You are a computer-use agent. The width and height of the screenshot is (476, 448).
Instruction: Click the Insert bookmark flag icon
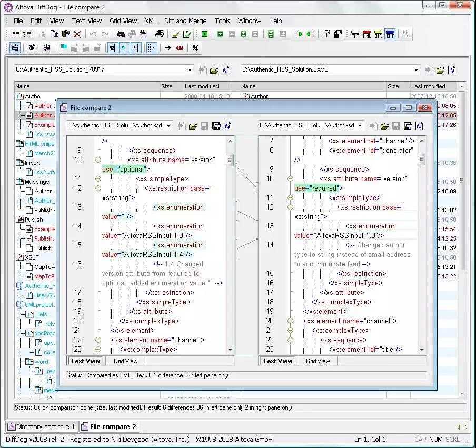pyautogui.click(x=63, y=48)
